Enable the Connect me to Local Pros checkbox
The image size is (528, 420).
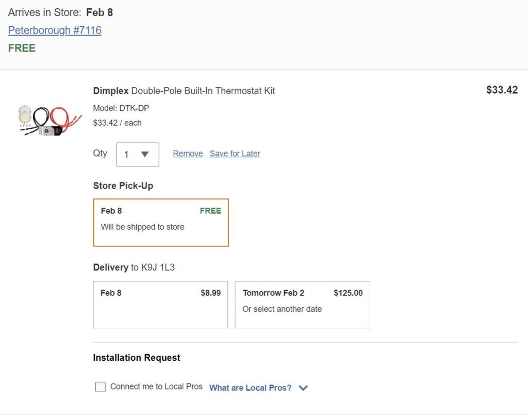coord(101,387)
